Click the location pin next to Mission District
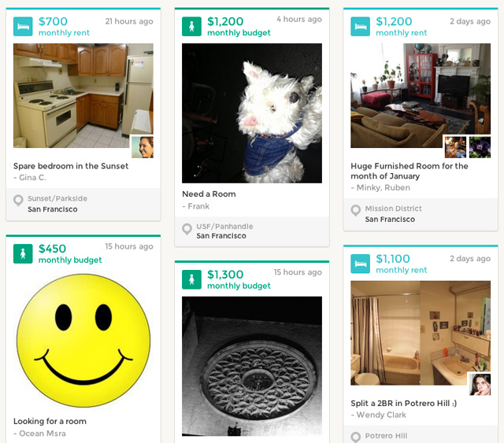 point(355,210)
